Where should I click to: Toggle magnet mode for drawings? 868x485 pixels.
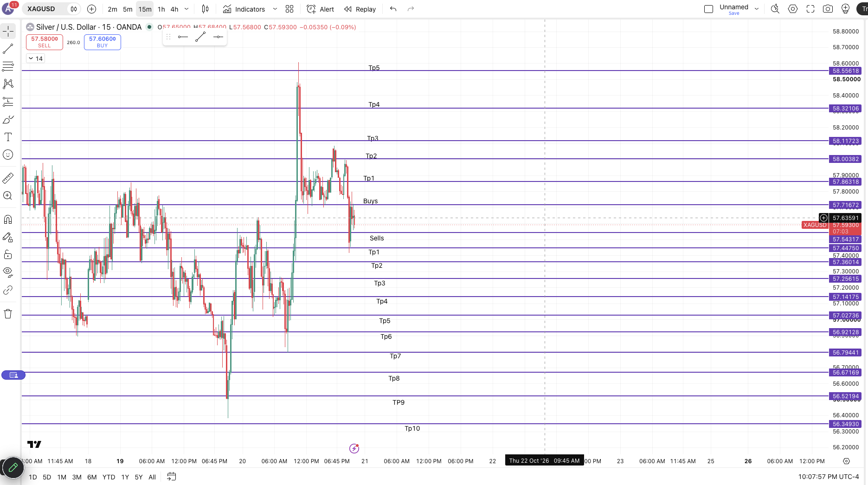8,219
